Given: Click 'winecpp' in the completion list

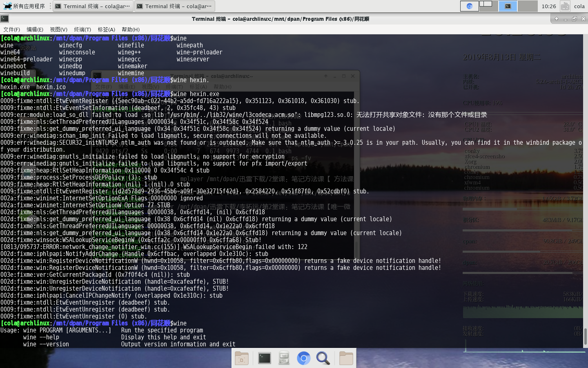Looking at the screenshot, I should tap(70, 59).
